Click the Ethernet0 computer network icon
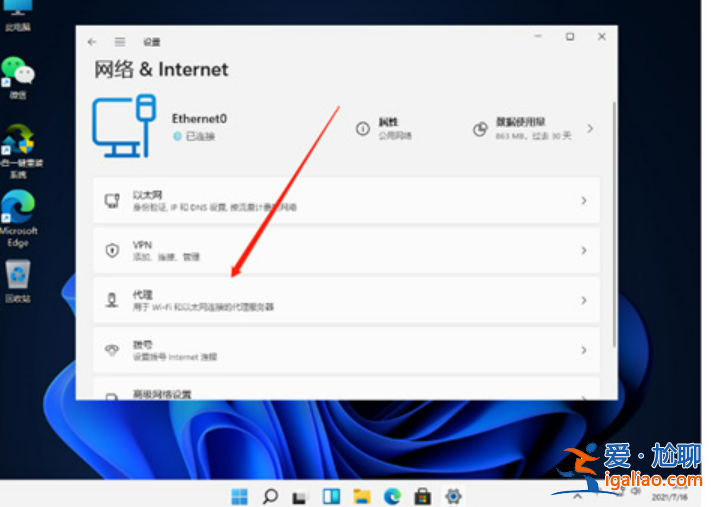The height and width of the screenshot is (507, 715). 124,126
